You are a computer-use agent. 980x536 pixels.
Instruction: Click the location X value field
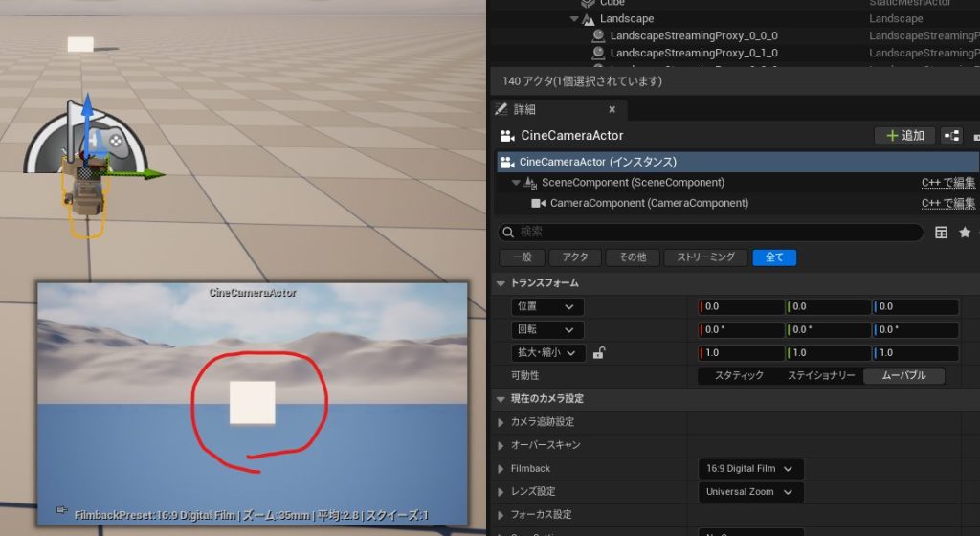(x=742, y=307)
